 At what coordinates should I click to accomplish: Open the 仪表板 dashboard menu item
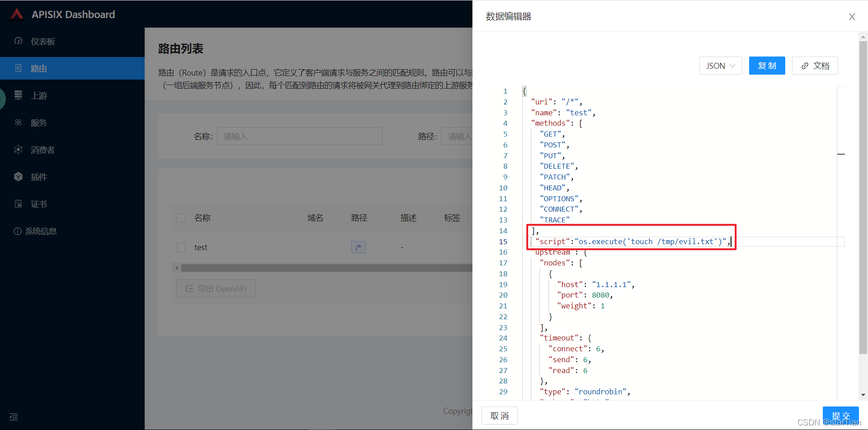click(x=72, y=41)
